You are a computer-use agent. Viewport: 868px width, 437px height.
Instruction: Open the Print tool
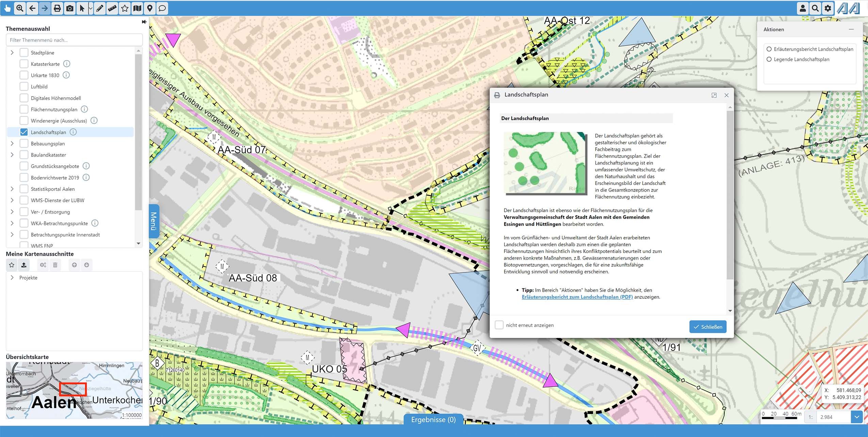tap(57, 8)
